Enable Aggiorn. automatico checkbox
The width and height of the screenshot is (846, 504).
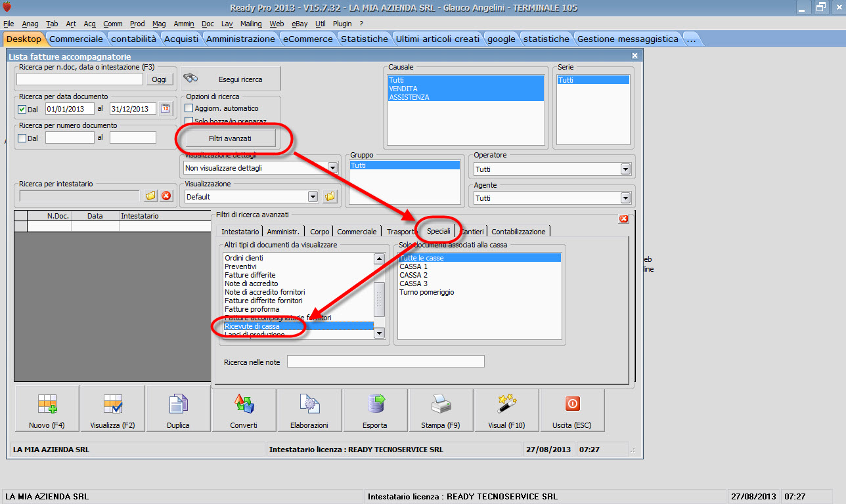(x=189, y=108)
